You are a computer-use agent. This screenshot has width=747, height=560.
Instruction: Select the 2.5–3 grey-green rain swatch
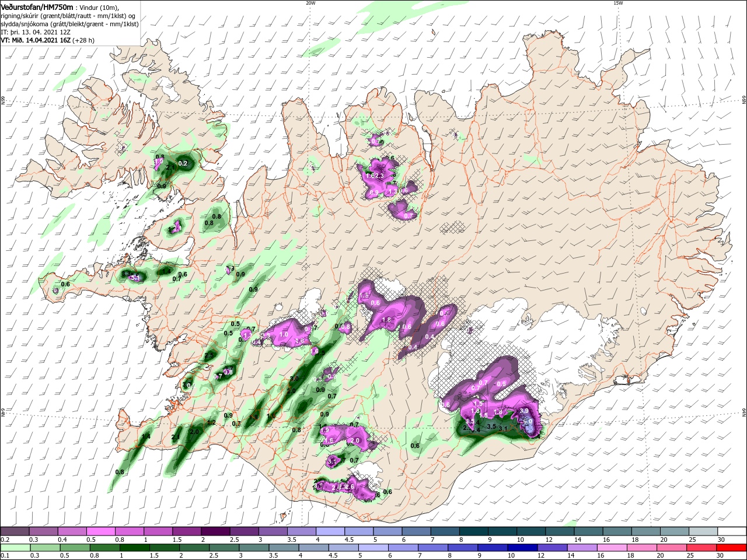223,548
